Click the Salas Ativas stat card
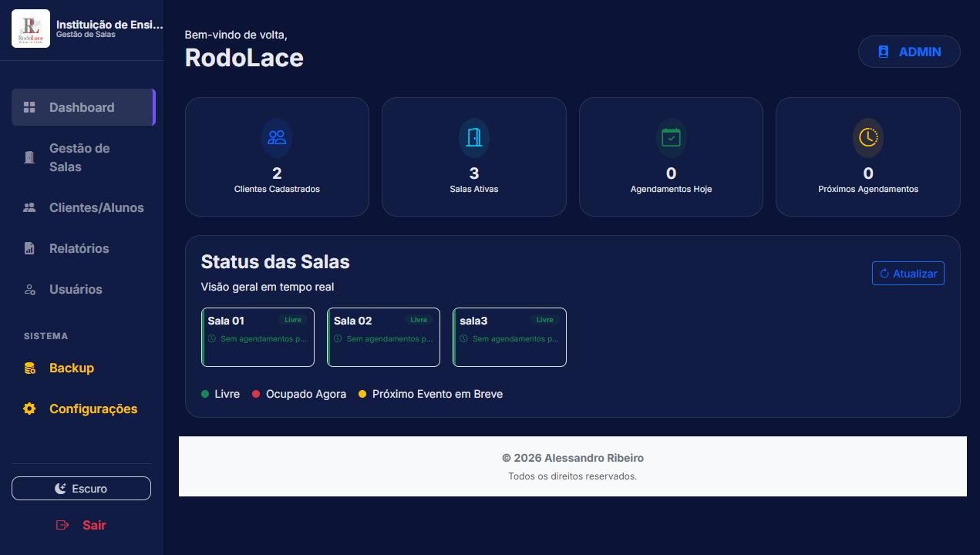The image size is (980, 555). [x=473, y=156]
